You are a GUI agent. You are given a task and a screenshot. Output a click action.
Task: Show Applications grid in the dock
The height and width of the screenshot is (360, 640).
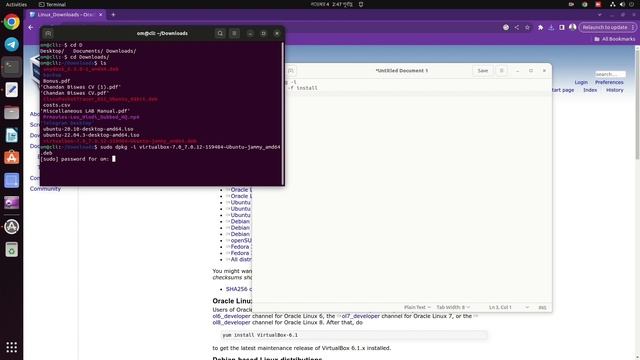tap(11, 347)
